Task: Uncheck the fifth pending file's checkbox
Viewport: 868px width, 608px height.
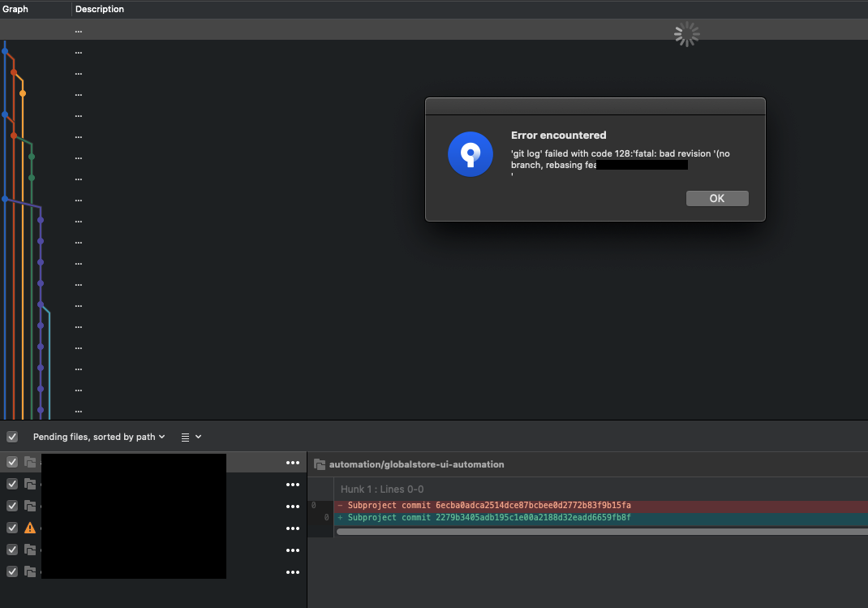Action: point(12,550)
